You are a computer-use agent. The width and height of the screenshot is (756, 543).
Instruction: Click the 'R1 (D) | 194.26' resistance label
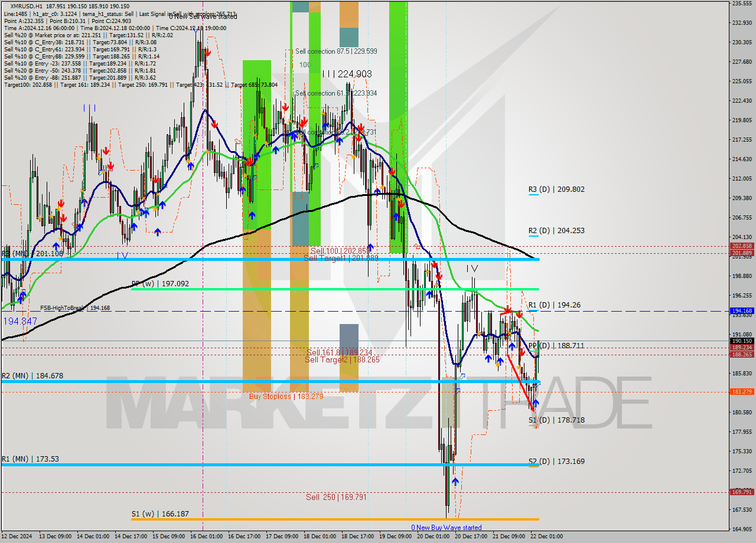pos(554,305)
